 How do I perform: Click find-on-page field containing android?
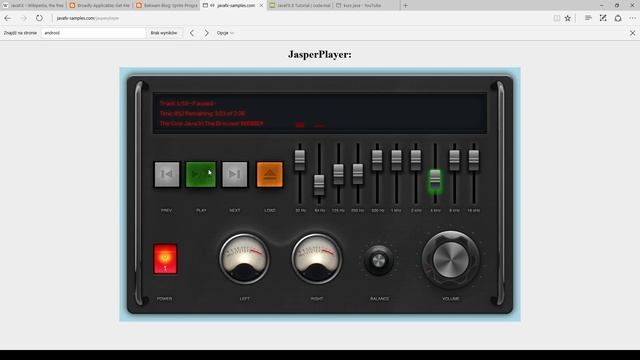(x=93, y=33)
